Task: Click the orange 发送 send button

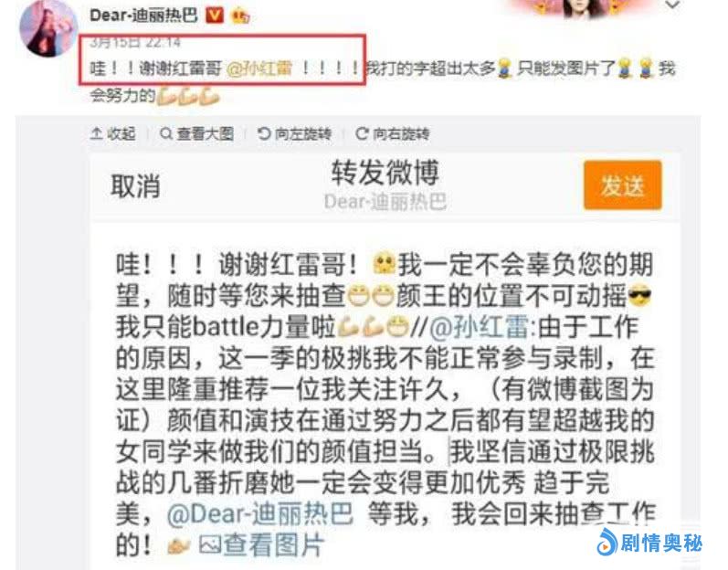Action: (622, 185)
